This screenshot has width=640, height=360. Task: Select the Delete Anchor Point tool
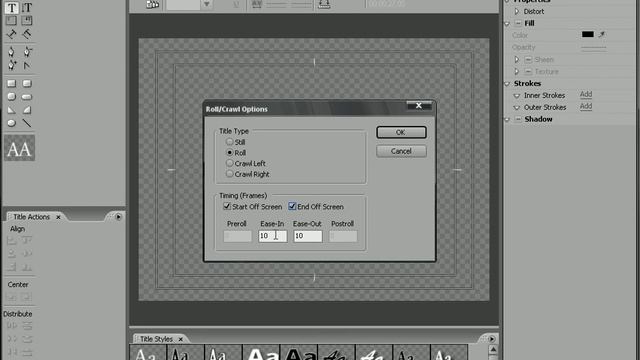point(27,51)
